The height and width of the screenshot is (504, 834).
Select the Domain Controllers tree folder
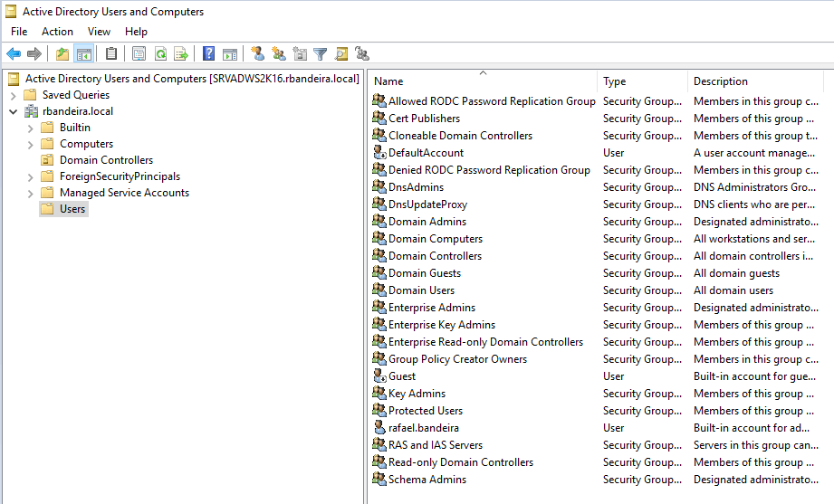106,160
